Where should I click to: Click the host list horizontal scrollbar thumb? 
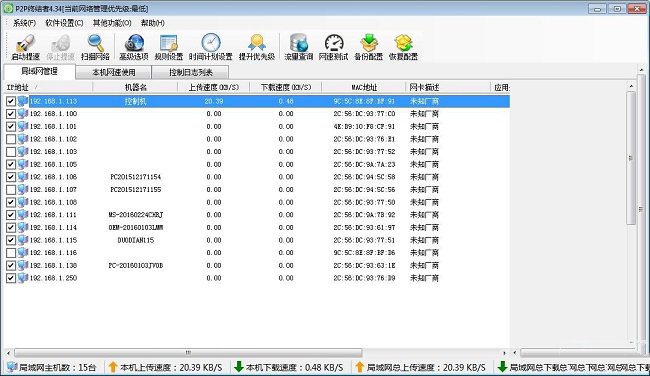click(x=188, y=353)
